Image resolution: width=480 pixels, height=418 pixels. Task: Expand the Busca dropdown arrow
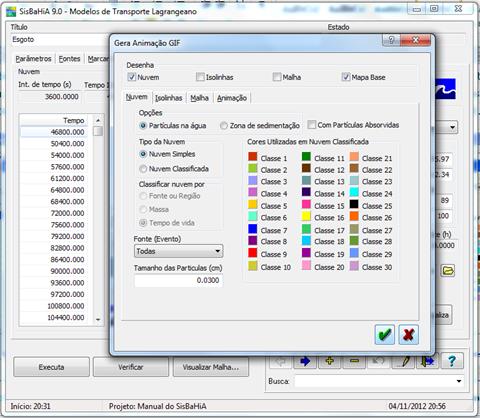[x=459, y=381]
